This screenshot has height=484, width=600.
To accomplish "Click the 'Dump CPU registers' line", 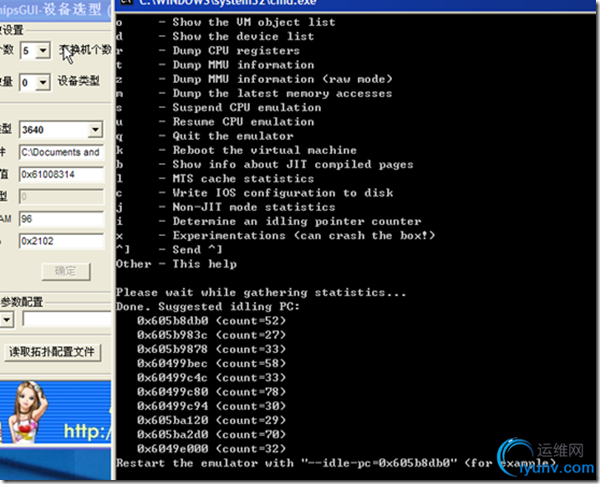I will [208, 51].
